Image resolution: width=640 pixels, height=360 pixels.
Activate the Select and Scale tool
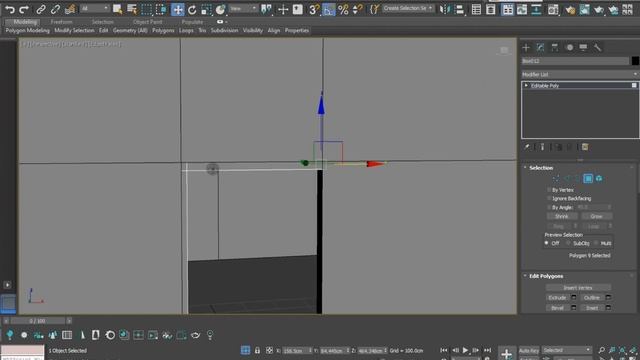tap(206, 9)
